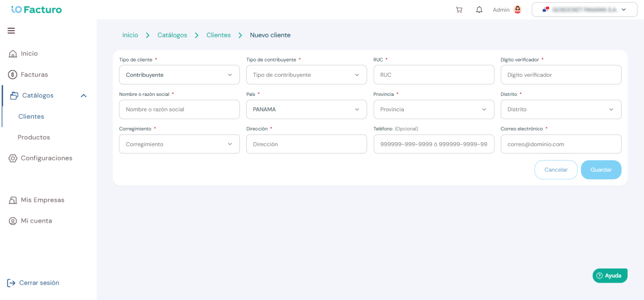
Task: Expand the Tipo de contribuyente dropdown
Action: (x=306, y=75)
